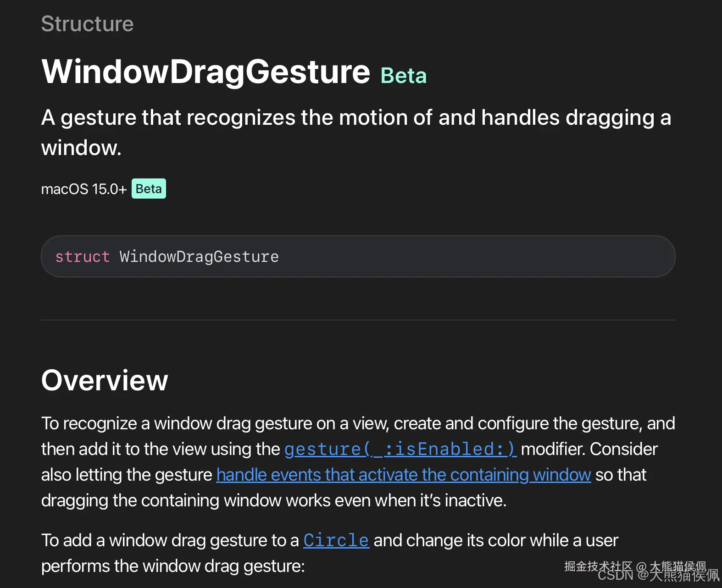Open the Circle symbol link
Viewport: 722px width, 588px height.
pyautogui.click(x=336, y=540)
